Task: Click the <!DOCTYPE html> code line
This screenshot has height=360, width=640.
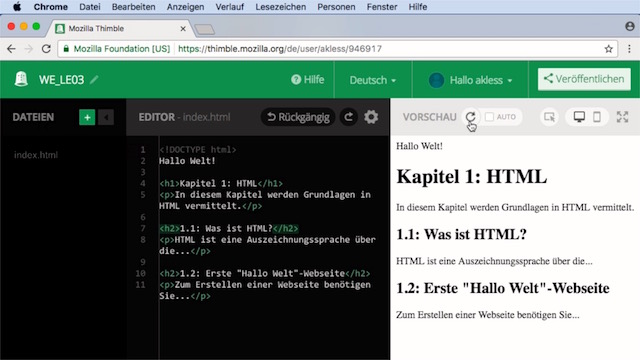Action: tap(198, 149)
